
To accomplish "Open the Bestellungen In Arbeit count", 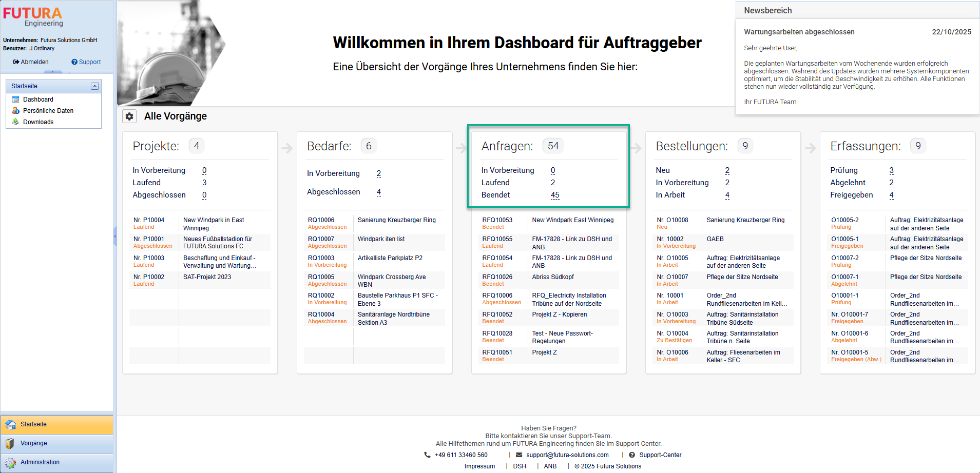I will [727, 195].
